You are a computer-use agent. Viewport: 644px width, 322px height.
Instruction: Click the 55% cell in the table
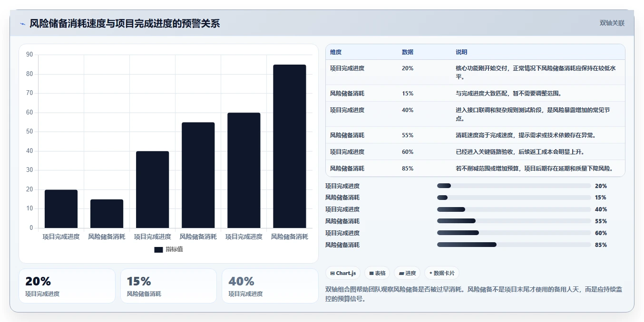click(408, 135)
